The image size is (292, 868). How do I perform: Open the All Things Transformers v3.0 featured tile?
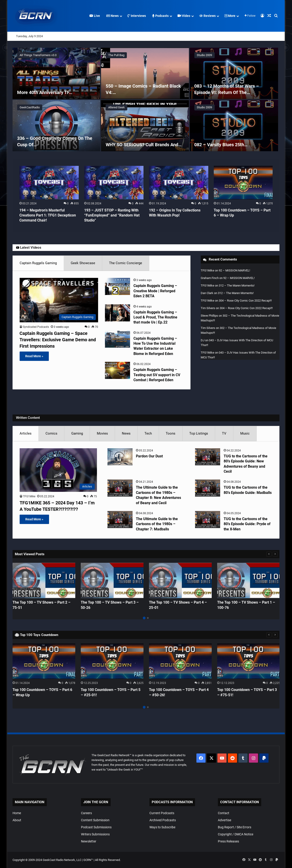(56, 73)
